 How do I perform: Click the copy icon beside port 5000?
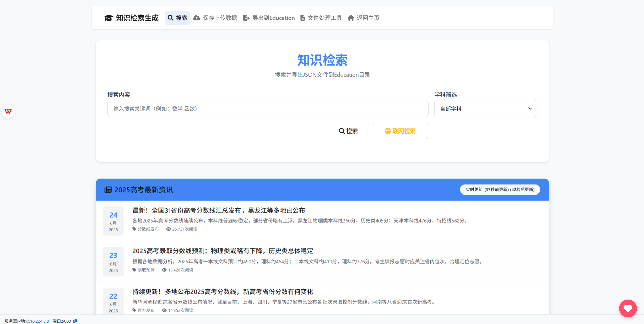tap(75, 321)
